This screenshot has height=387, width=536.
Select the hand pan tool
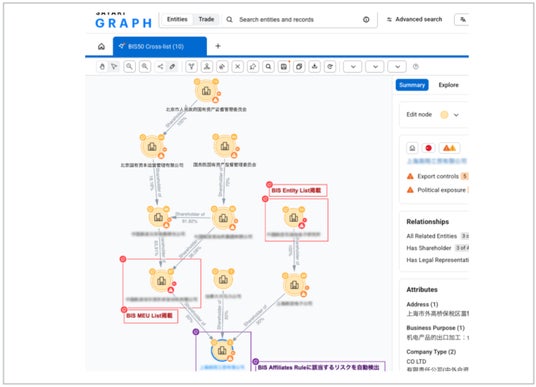click(x=102, y=67)
